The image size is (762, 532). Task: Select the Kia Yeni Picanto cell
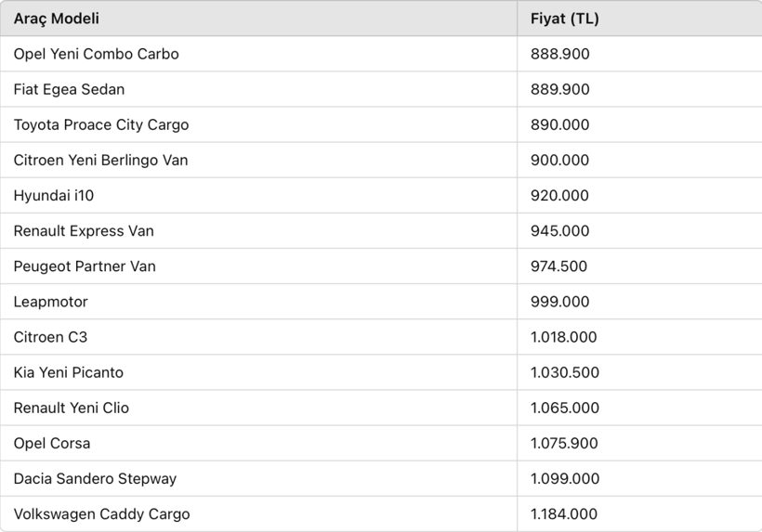coord(68,372)
